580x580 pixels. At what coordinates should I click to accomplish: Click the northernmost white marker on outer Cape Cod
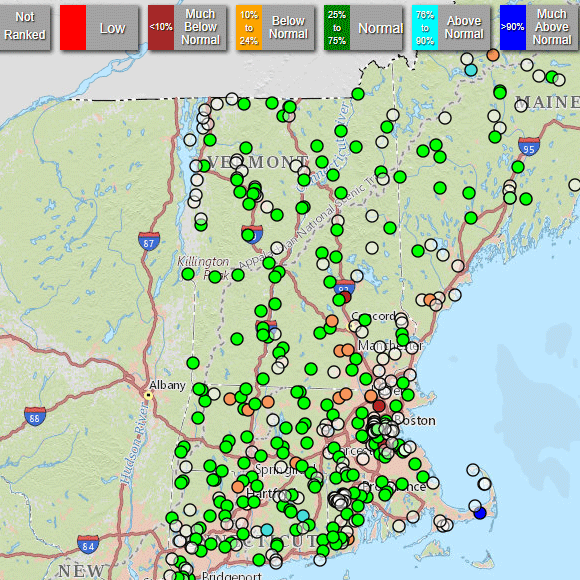pos(473,470)
